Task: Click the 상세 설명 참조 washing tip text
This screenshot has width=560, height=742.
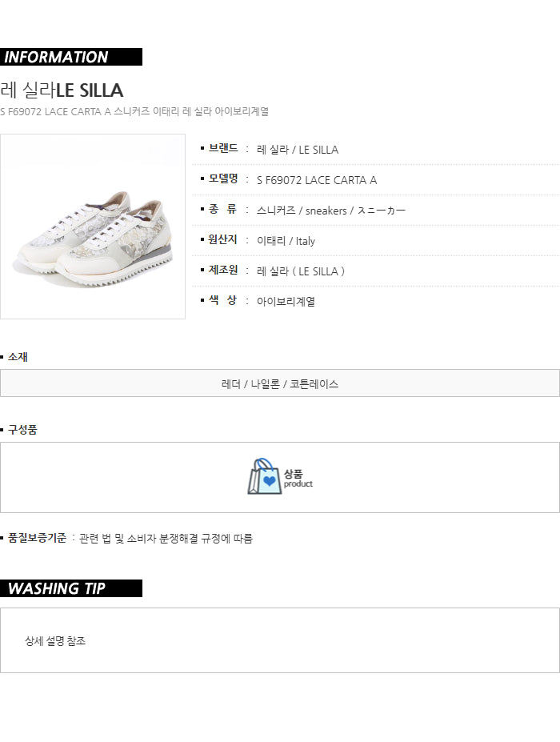Action: click(x=55, y=640)
